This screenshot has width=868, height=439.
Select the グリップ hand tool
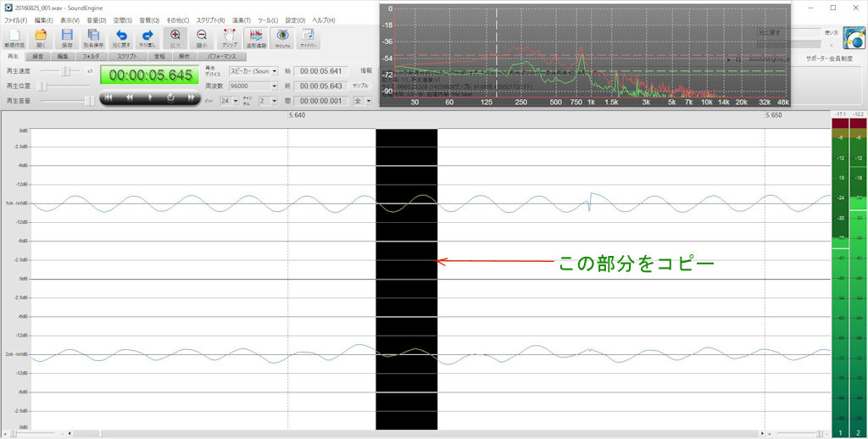tap(229, 38)
